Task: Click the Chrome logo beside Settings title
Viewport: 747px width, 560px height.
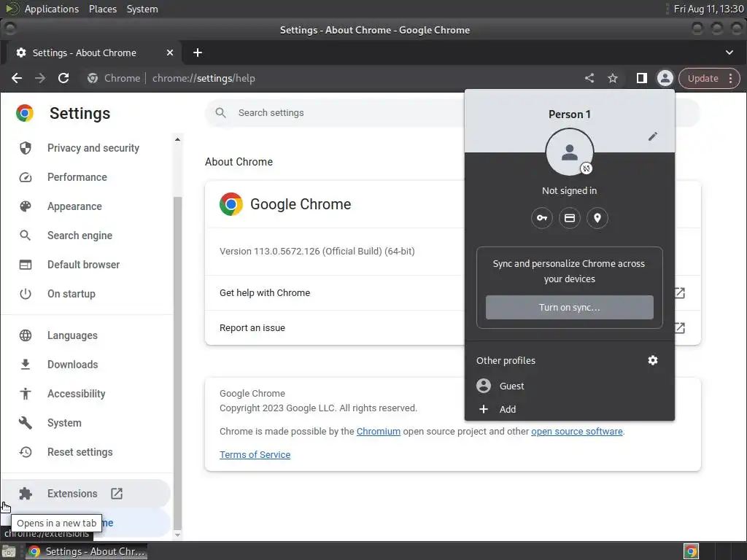Action: click(x=25, y=113)
